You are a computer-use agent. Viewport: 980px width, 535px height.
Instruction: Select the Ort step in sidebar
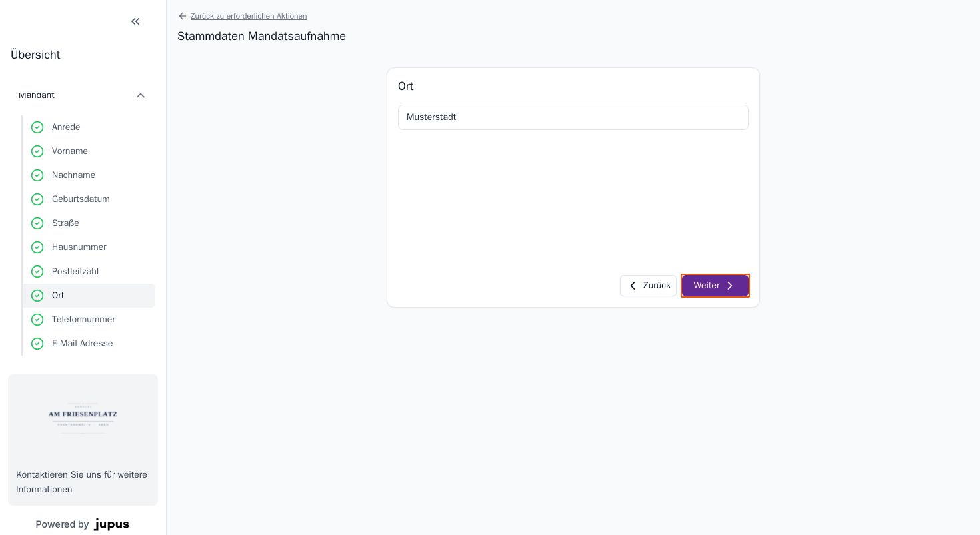pos(89,296)
